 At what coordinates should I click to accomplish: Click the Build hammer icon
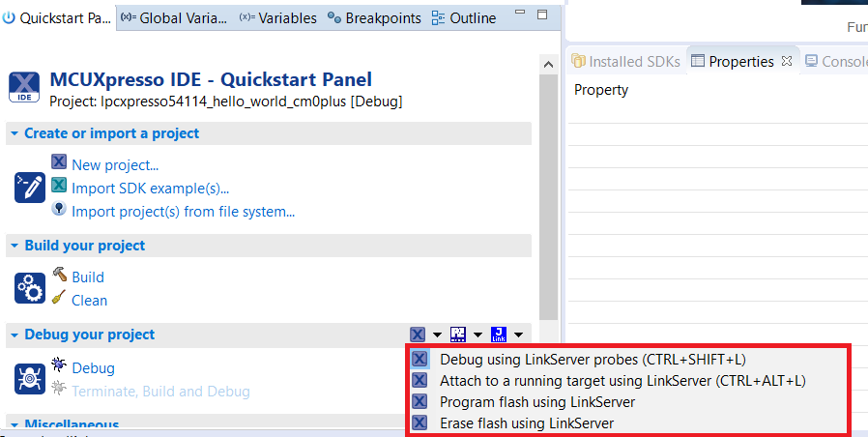[60, 276]
